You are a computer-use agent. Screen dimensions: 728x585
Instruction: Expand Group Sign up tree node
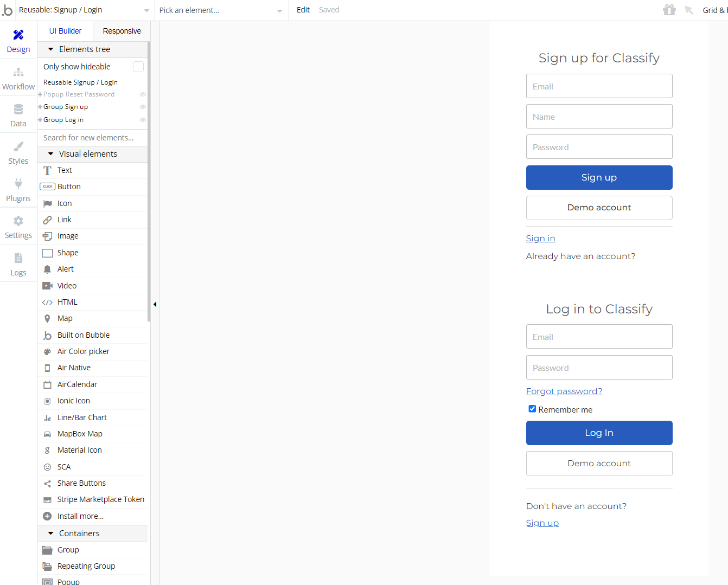click(x=40, y=107)
